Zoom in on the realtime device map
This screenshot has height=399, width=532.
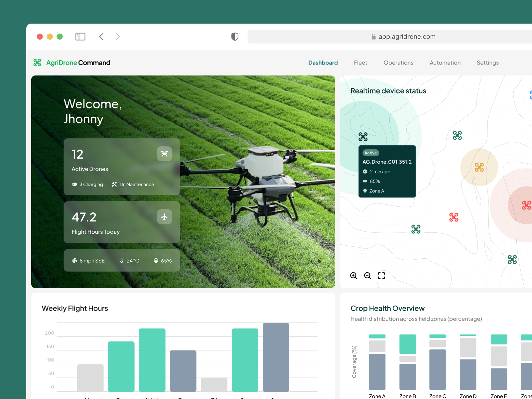(353, 275)
